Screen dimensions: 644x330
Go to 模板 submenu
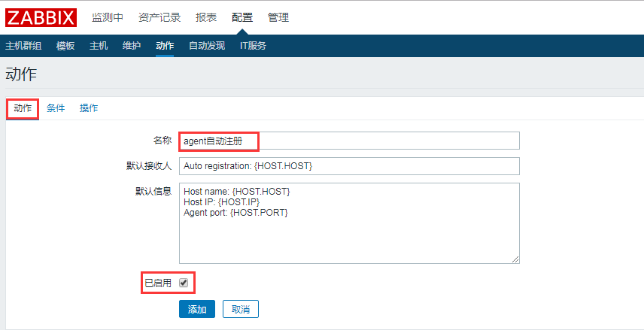click(x=65, y=46)
